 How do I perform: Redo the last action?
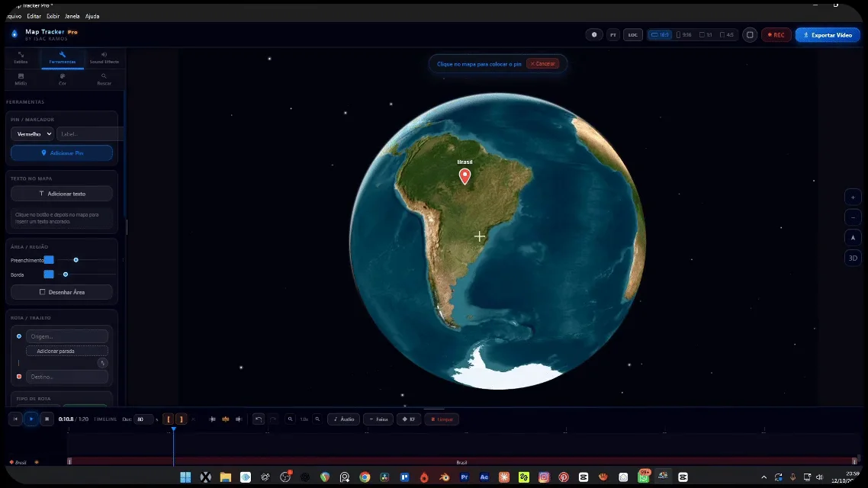coord(273,419)
